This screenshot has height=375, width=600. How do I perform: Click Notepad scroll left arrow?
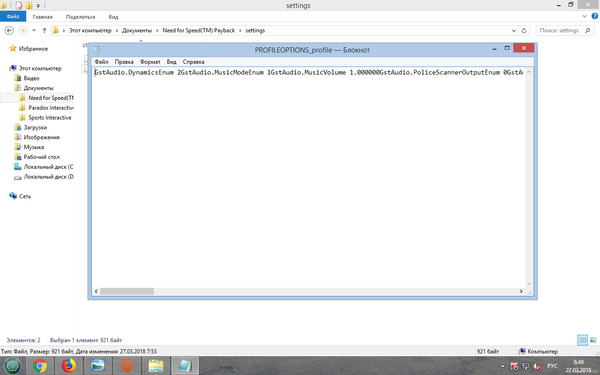tap(96, 292)
